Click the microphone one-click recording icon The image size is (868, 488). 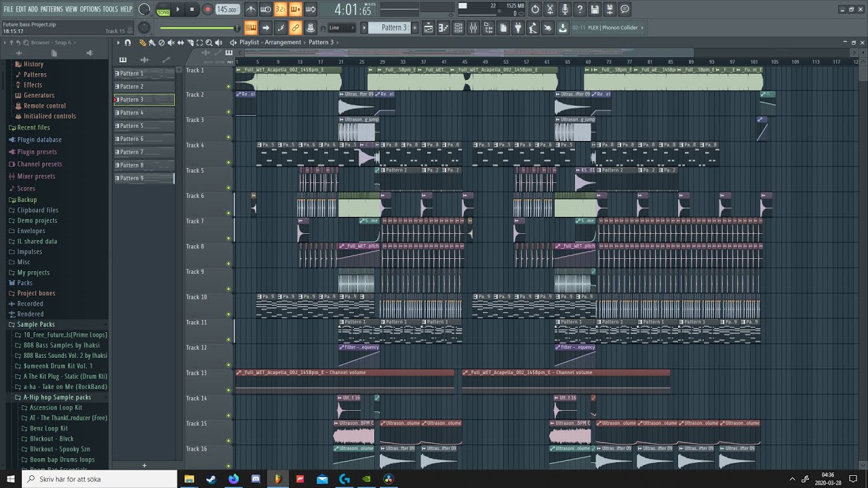565,9
